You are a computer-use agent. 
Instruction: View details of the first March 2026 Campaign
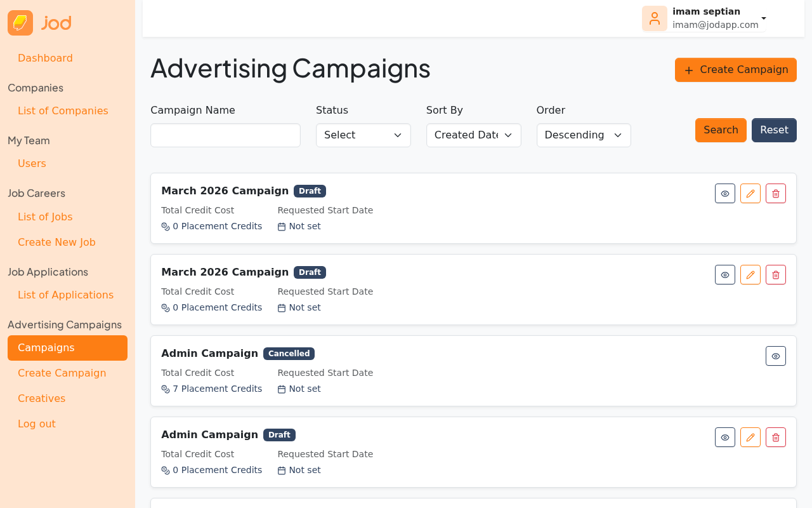pyautogui.click(x=724, y=193)
